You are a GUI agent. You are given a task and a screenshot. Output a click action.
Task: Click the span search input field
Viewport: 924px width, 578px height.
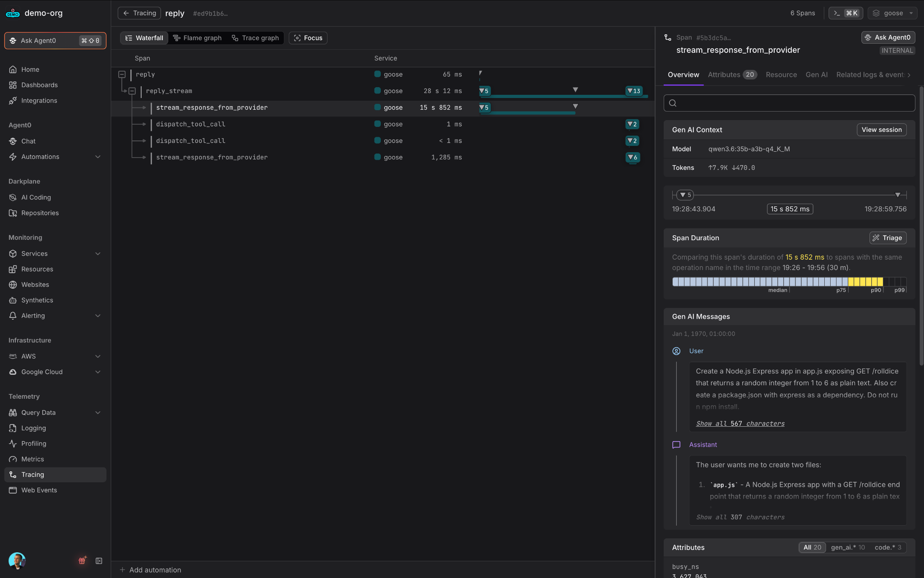[x=789, y=103]
